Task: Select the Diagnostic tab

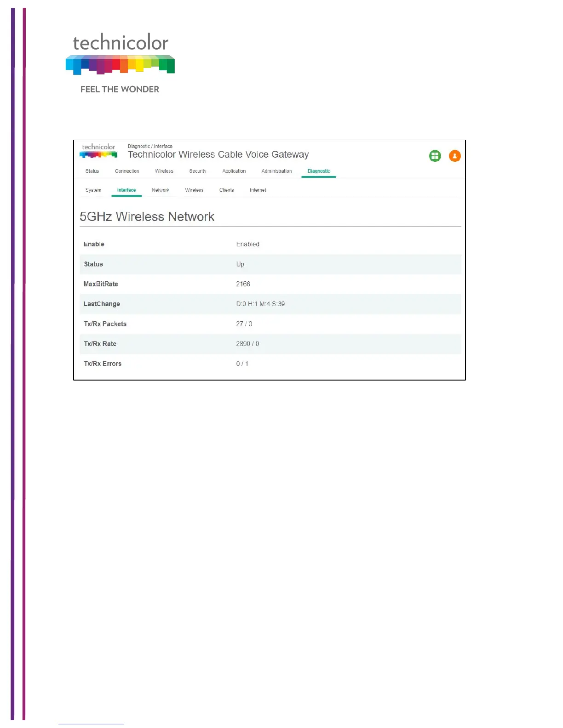Action: [x=319, y=171]
